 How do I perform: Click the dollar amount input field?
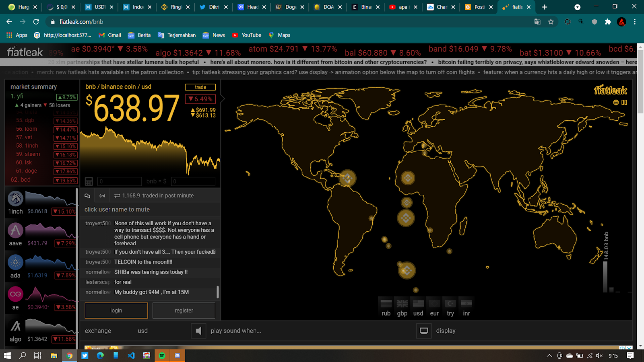pyautogui.click(x=193, y=181)
